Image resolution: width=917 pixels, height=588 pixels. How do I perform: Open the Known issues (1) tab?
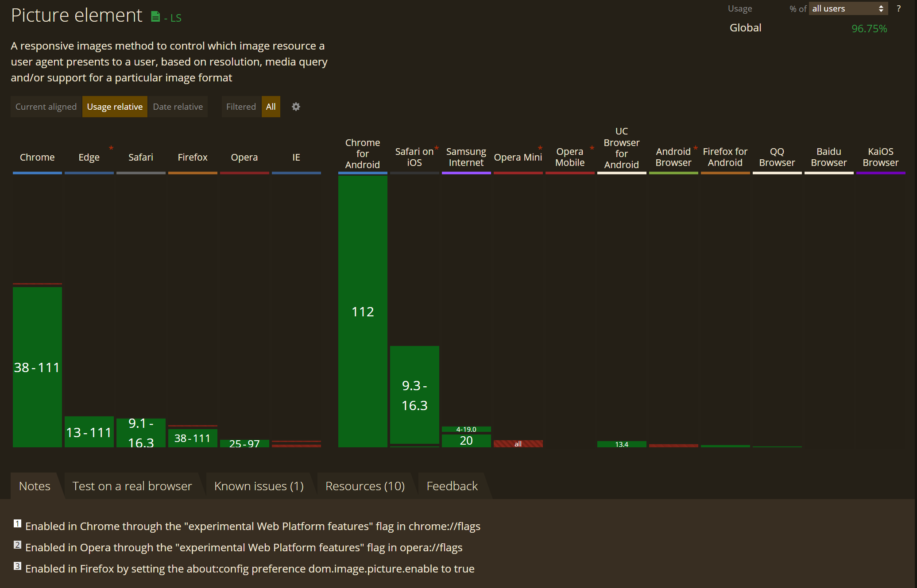[x=259, y=486]
